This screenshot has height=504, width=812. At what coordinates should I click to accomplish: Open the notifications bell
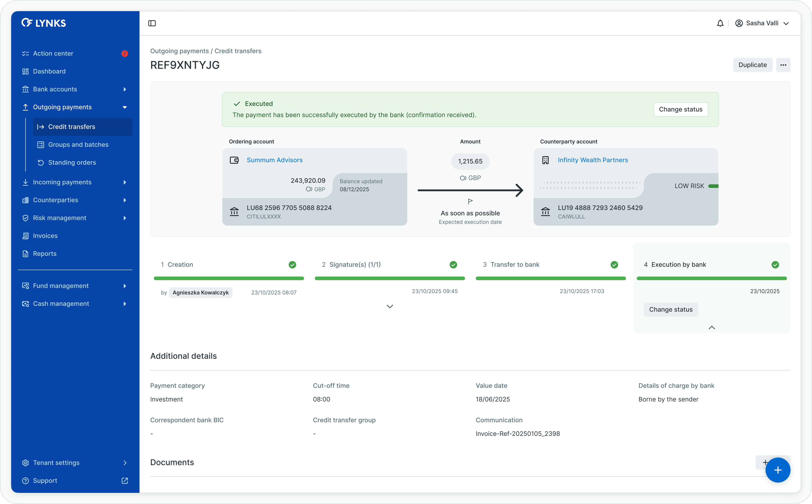pos(720,23)
